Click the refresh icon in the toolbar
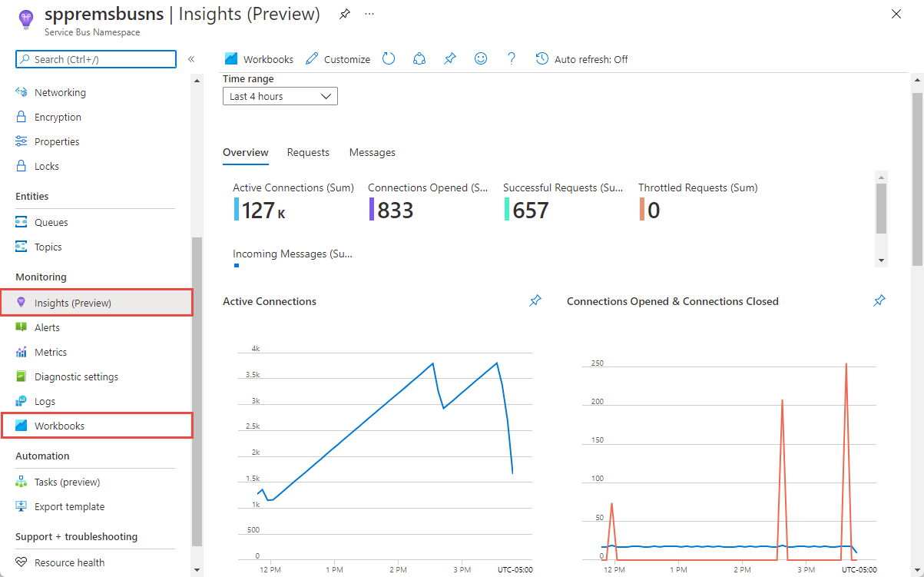Image resolution: width=924 pixels, height=577 pixels. [389, 59]
